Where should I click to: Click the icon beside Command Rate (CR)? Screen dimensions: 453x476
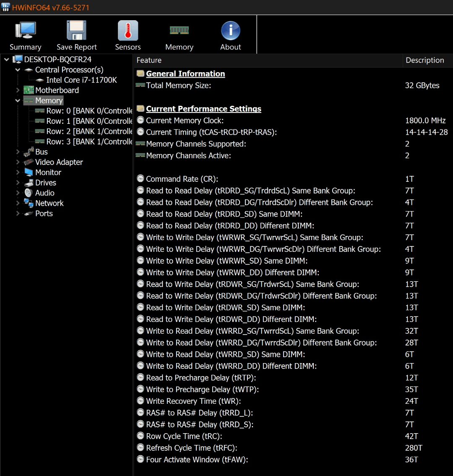[140, 178]
